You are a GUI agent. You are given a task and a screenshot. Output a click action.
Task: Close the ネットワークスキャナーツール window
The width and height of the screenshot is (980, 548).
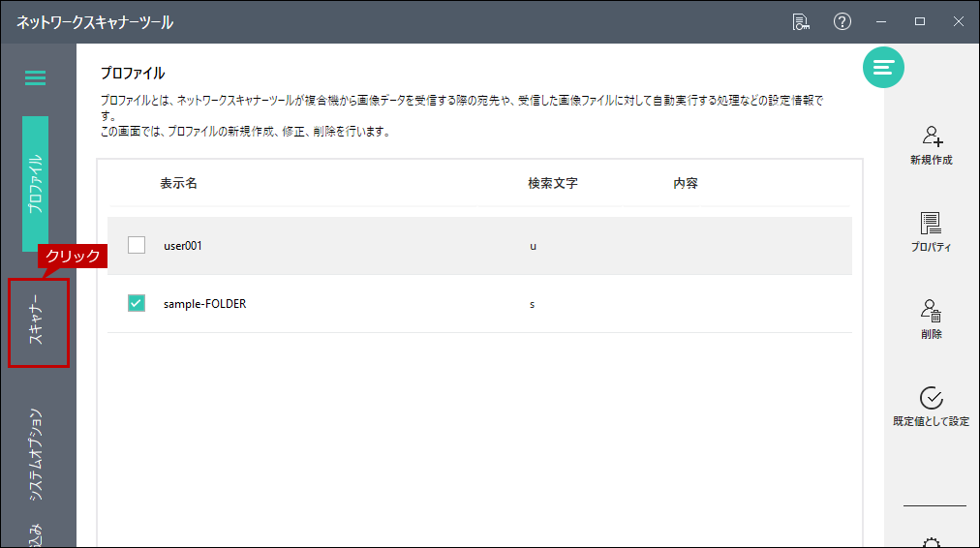[959, 22]
